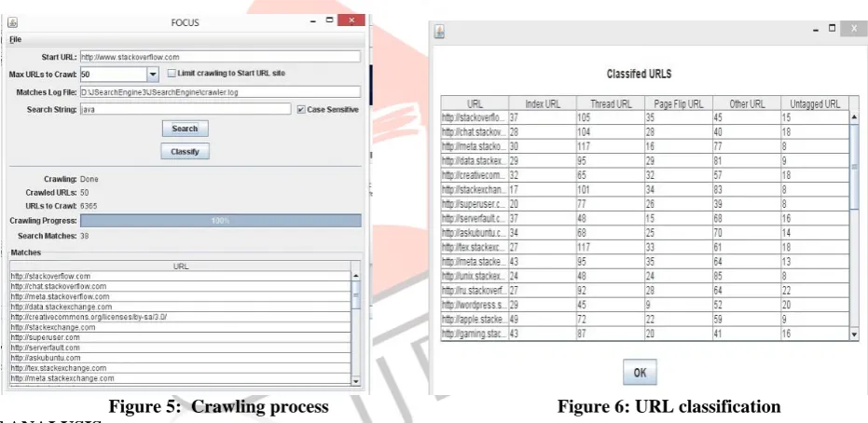Select http://meta.stackoverflow.com in Matches list
This screenshot has height=423, width=868.
[x=180, y=297]
